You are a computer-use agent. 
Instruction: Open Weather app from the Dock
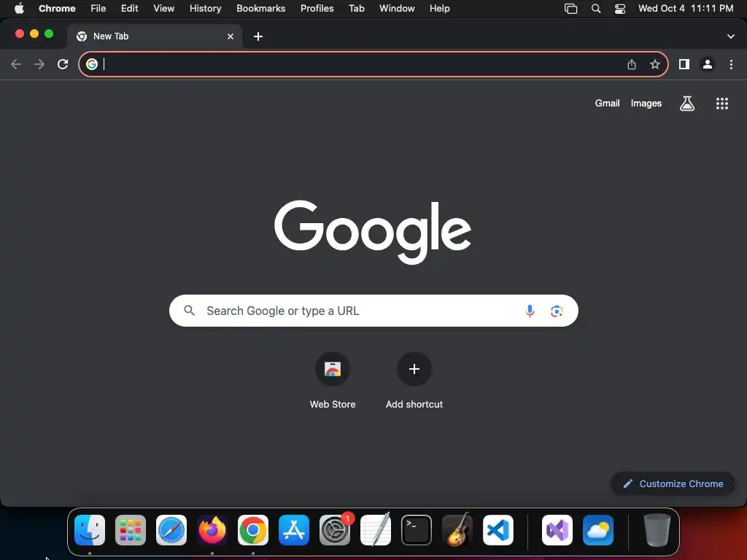[598, 530]
